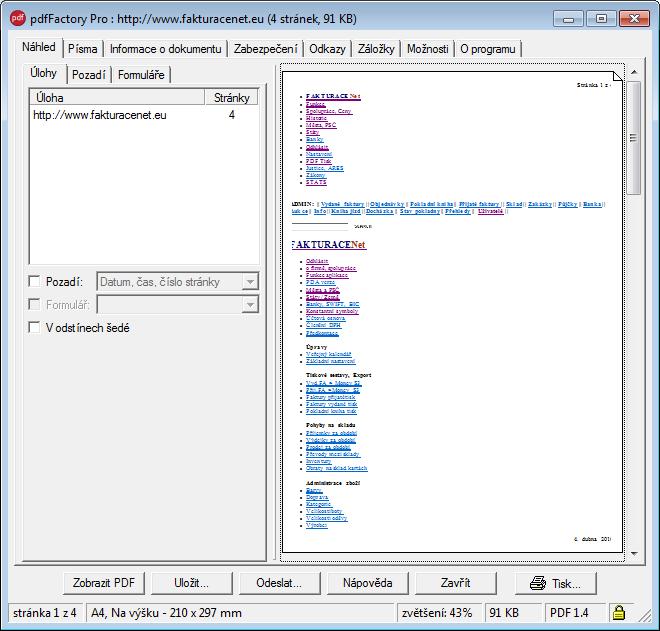Screen dimensions: 660x631
Task: Open the Záložky tab
Action: [376, 49]
